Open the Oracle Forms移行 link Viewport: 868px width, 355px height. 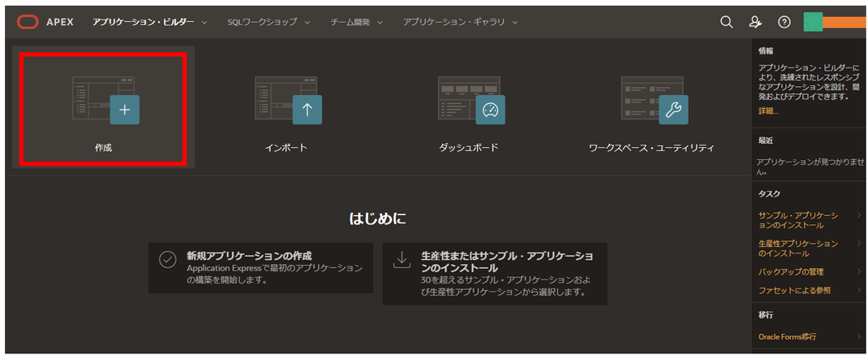[x=787, y=336]
